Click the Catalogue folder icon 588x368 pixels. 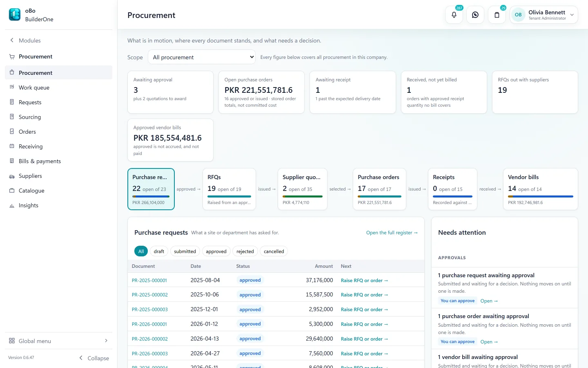pyautogui.click(x=12, y=191)
